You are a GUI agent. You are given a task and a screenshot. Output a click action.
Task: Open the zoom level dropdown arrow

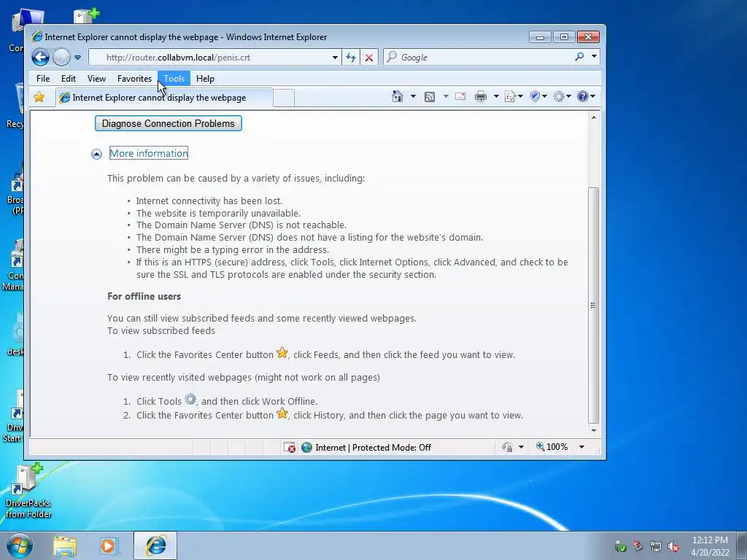click(x=581, y=447)
